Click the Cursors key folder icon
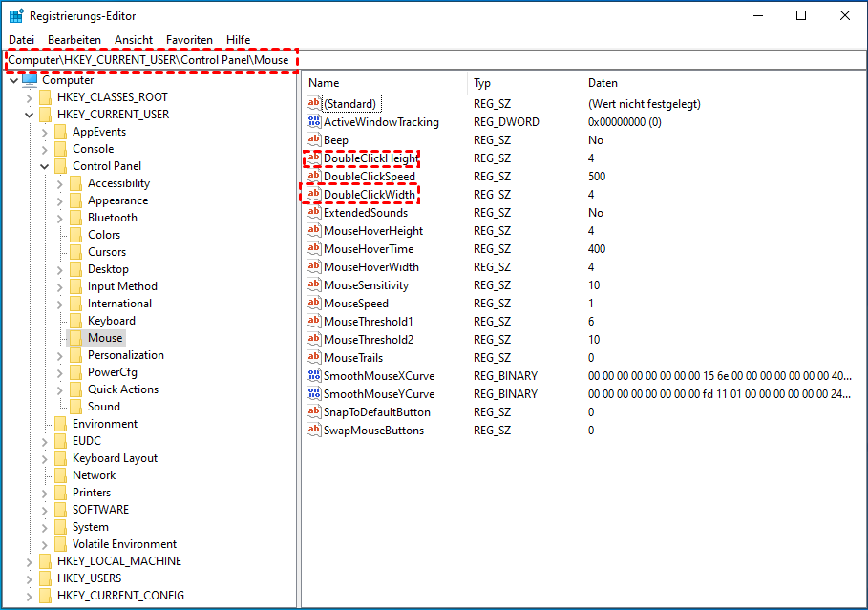868x610 pixels. coord(75,252)
